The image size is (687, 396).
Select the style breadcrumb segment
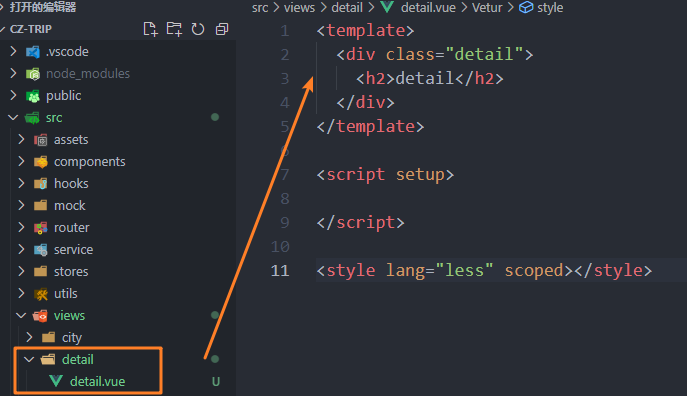click(x=550, y=7)
